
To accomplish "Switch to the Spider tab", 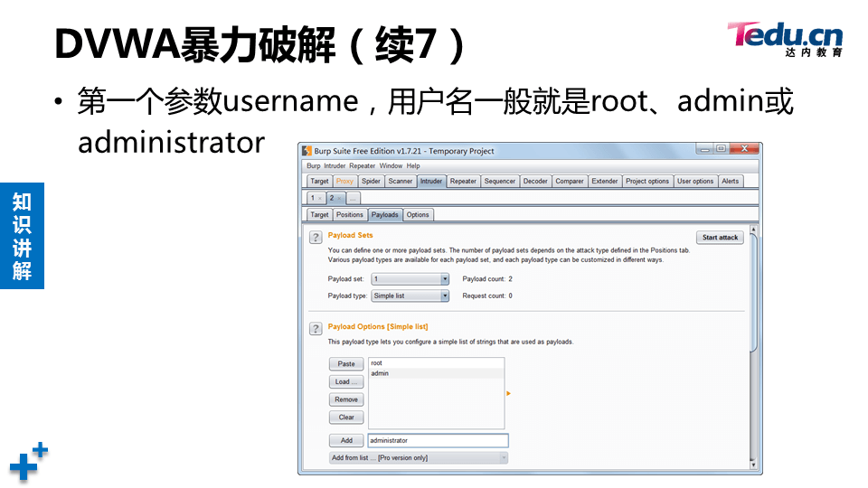I will [x=371, y=181].
